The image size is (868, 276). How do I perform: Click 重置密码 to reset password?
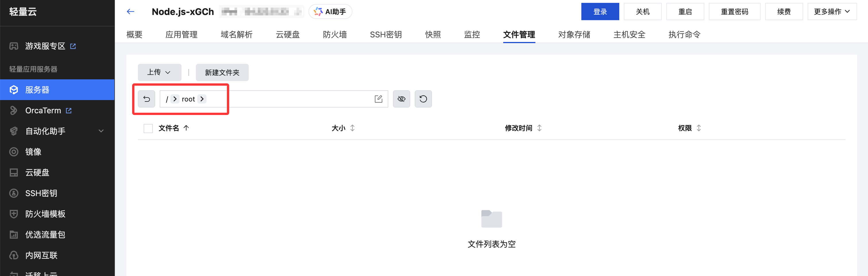tap(734, 11)
